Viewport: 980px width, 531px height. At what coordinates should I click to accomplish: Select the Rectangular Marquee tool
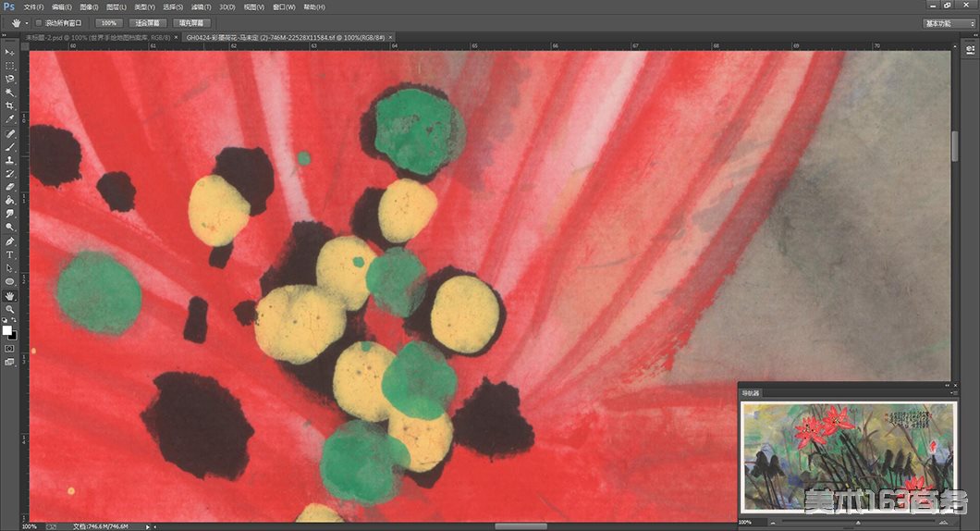[9, 66]
